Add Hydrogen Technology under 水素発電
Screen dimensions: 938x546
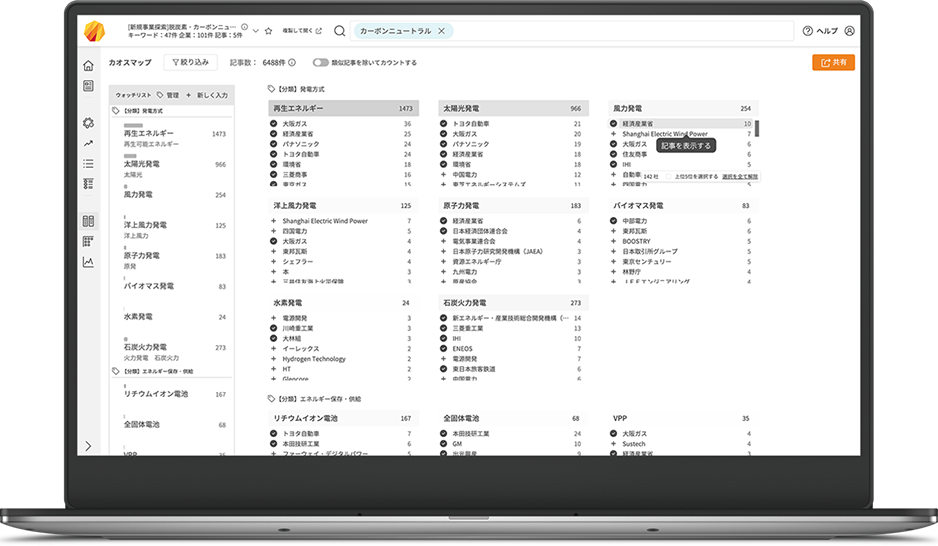coord(273,359)
